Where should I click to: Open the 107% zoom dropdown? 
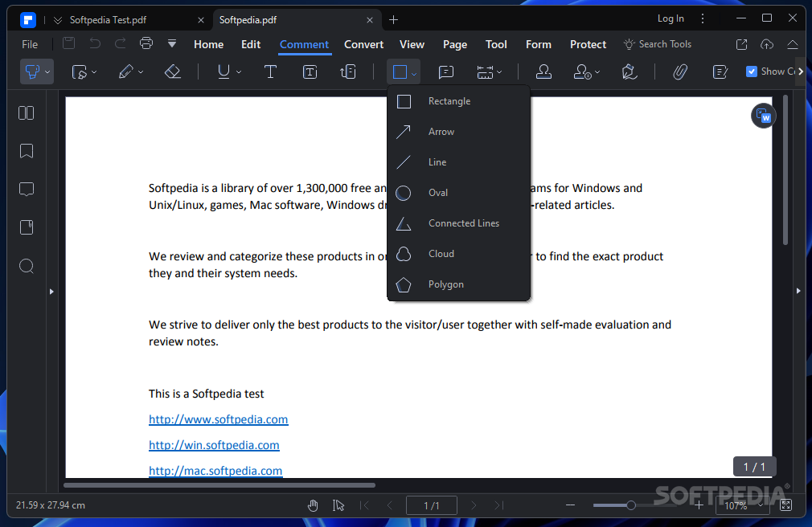[743, 505]
